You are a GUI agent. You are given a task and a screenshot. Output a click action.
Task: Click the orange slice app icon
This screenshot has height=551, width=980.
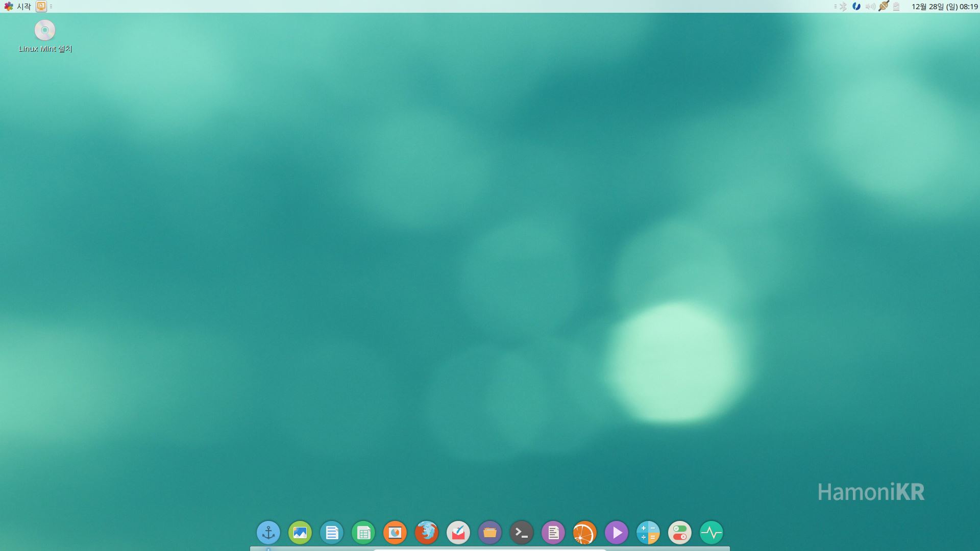(585, 533)
